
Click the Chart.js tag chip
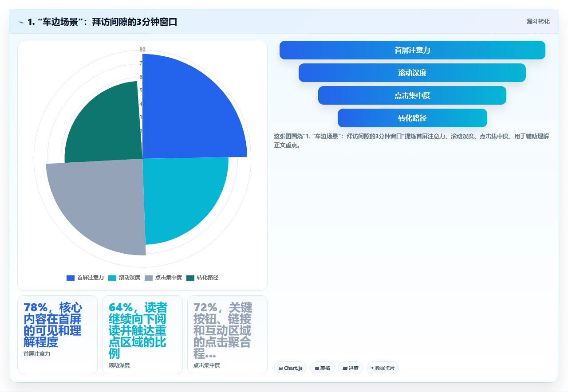click(x=290, y=368)
